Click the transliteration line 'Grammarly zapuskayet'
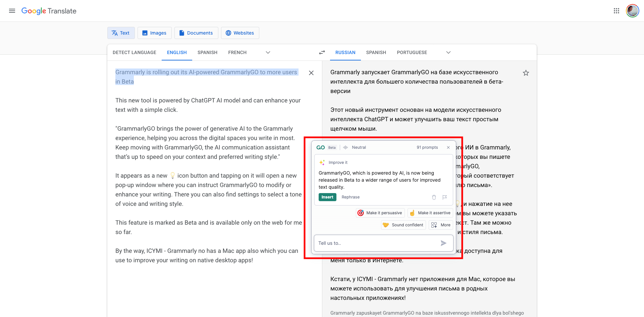The width and height of the screenshot is (644, 317). (427, 313)
